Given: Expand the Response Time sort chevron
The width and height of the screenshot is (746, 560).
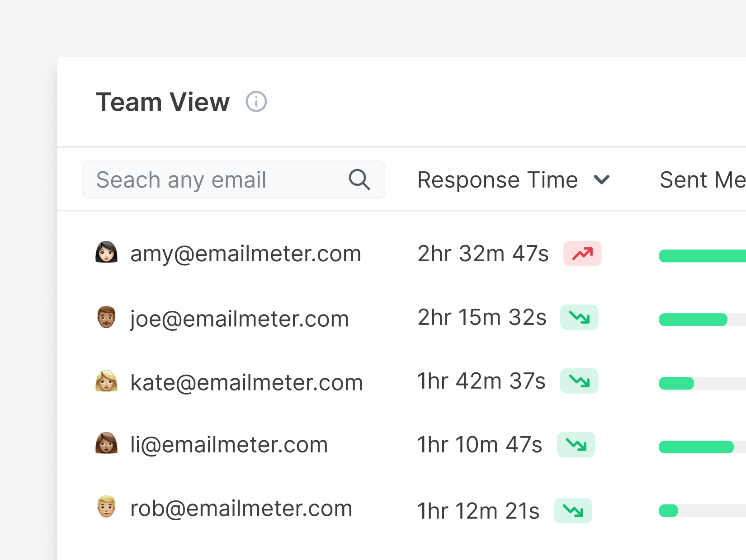Looking at the screenshot, I should (602, 180).
